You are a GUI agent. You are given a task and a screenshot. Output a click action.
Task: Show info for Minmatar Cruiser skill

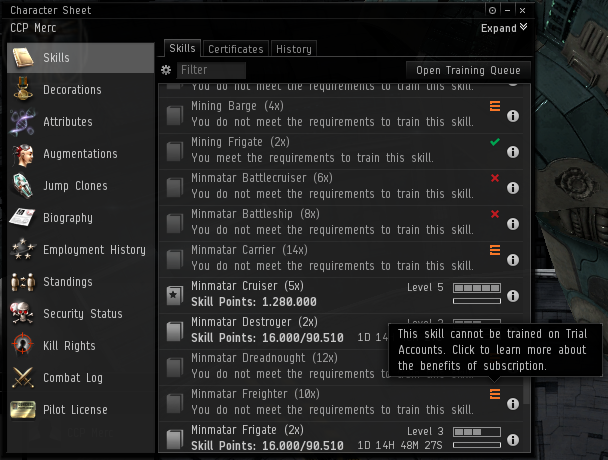(x=513, y=296)
